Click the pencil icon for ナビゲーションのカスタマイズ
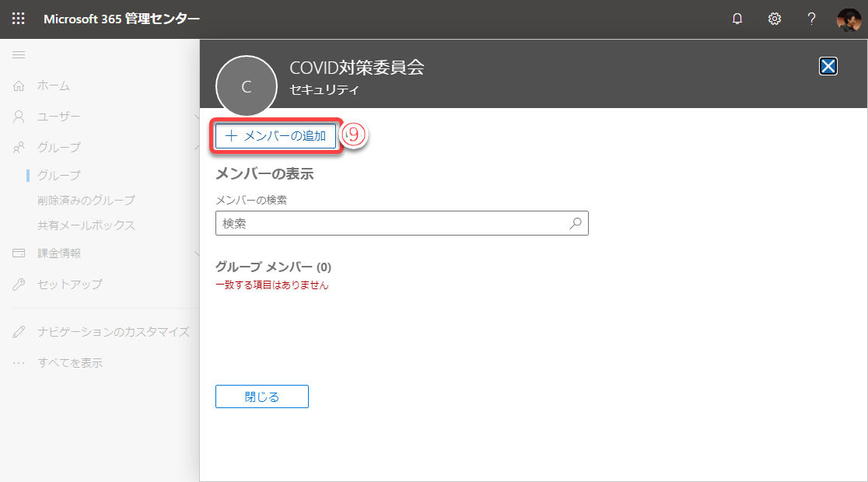 pos(19,331)
